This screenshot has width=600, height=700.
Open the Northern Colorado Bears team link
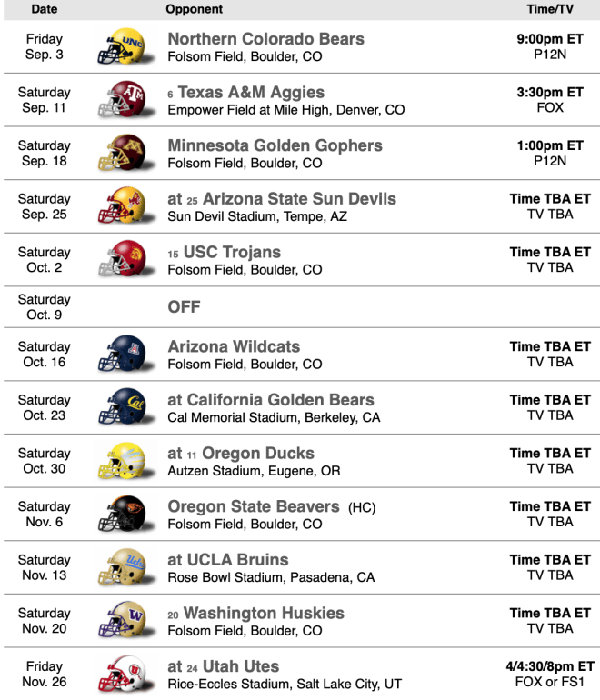click(x=266, y=39)
